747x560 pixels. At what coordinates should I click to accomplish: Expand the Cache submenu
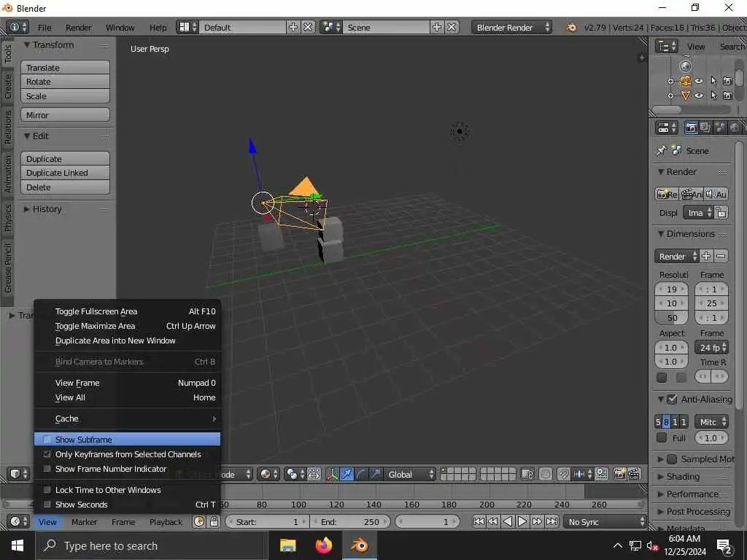click(127, 419)
